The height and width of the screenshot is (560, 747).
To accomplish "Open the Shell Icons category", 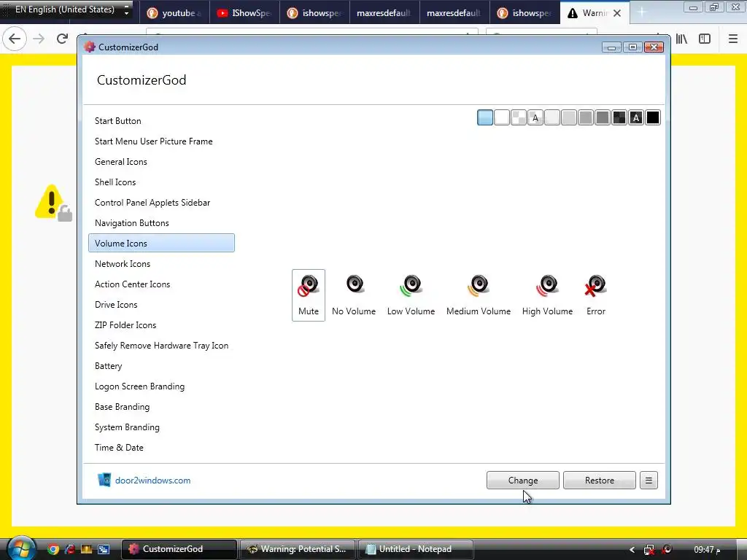I will [161, 182].
